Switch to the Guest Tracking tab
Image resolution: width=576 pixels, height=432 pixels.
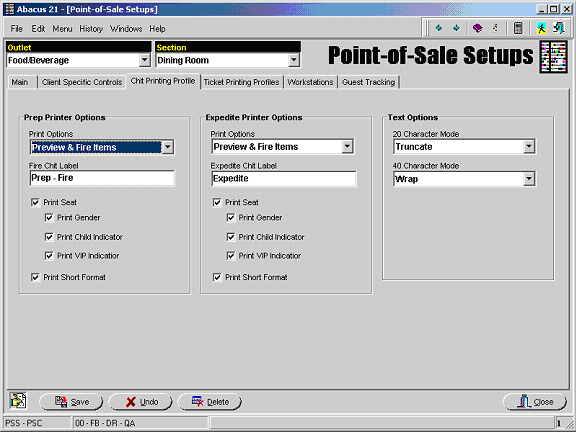pos(368,82)
